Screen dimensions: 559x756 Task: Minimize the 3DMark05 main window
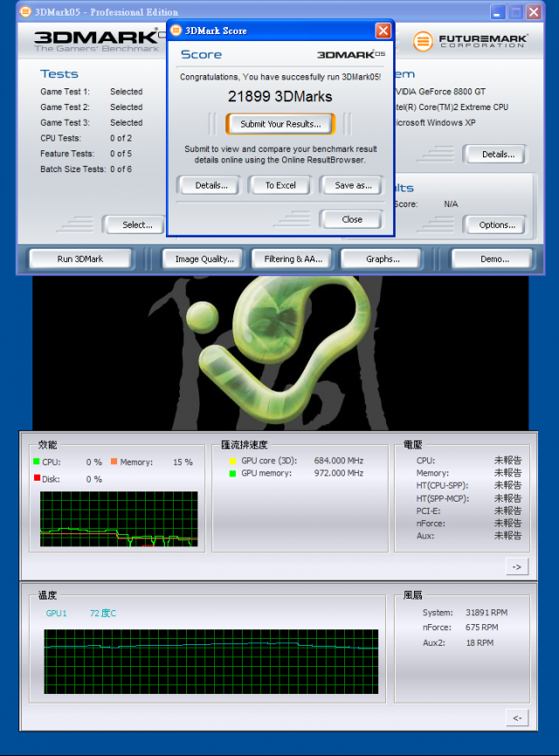(498, 12)
